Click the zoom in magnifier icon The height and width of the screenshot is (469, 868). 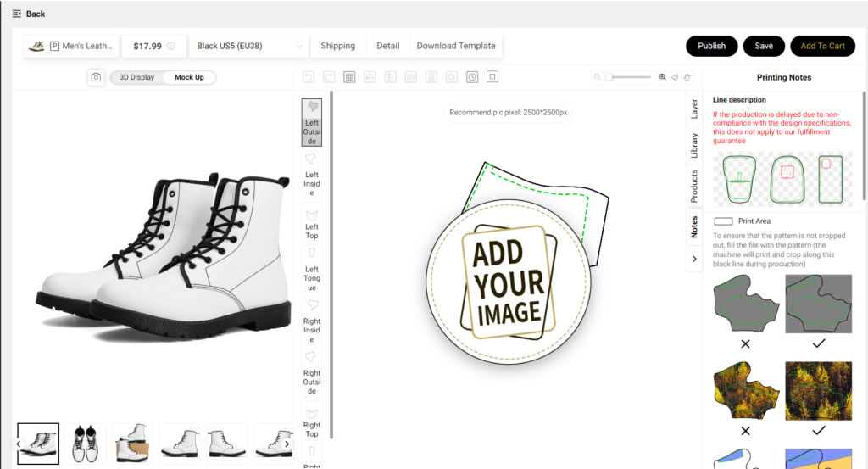coord(662,77)
